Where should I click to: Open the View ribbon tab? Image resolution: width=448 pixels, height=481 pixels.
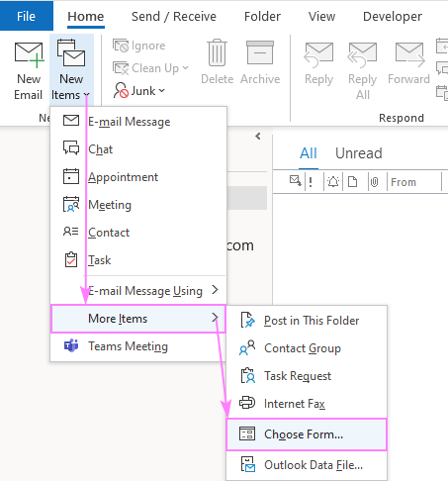tap(321, 16)
